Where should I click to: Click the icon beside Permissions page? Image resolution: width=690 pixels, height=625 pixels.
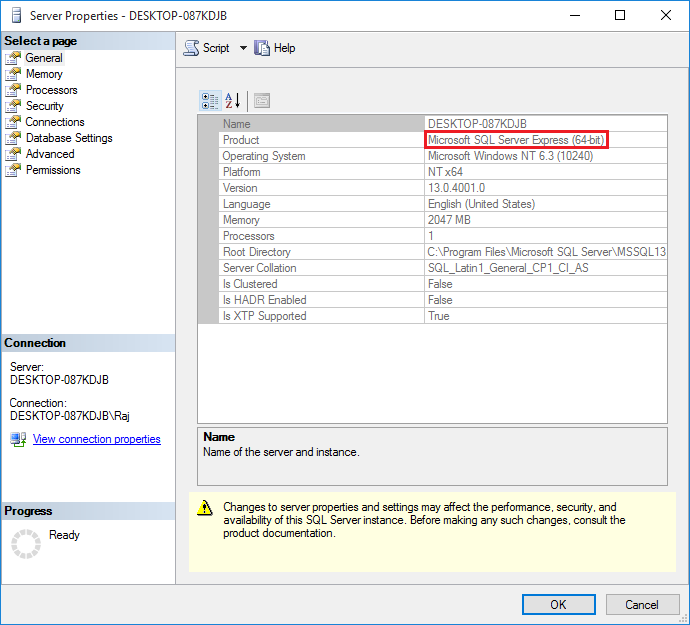[x=13, y=170]
